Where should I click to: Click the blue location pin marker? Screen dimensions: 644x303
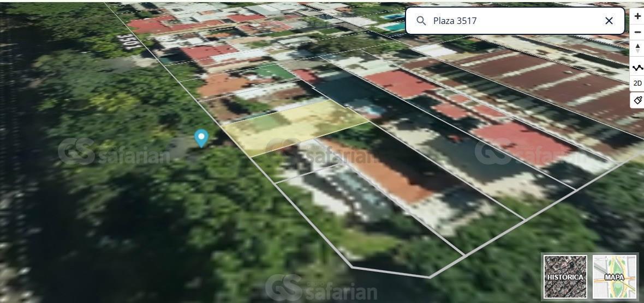pos(201,138)
